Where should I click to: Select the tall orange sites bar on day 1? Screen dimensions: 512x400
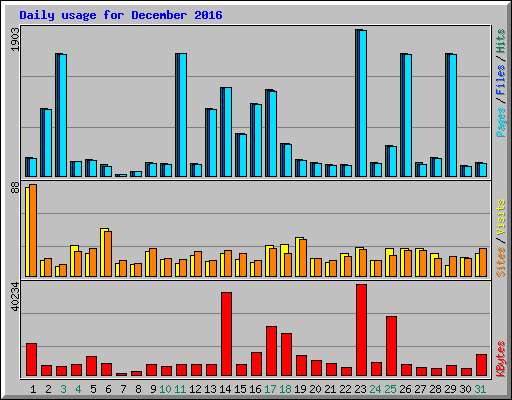33,230
